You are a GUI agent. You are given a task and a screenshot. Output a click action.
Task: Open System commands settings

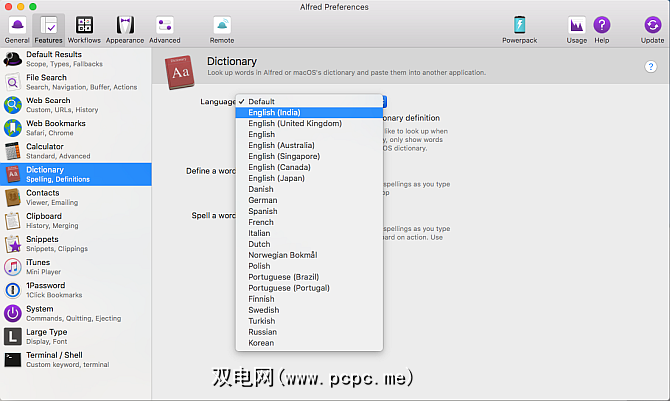(76, 313)
